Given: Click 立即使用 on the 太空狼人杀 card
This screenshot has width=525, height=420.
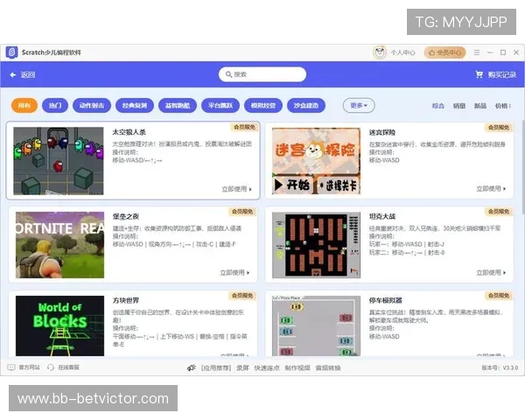Looking at the screenshot, I should click(x=236, y=189).
